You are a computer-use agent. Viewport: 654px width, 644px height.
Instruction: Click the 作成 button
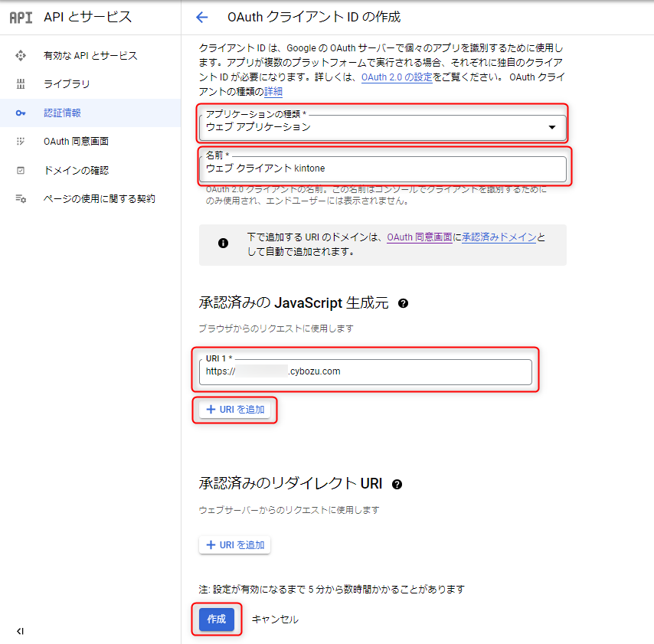(x=217, y=619)
